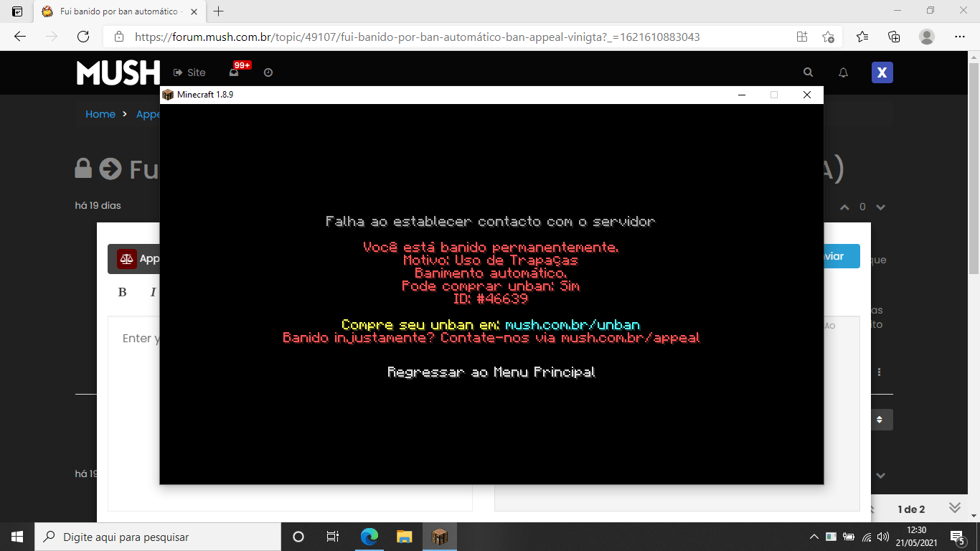This screenshot has height=551, width=980.
Task: Open the Edge tab actions menu icon
Action: [17, 11]
